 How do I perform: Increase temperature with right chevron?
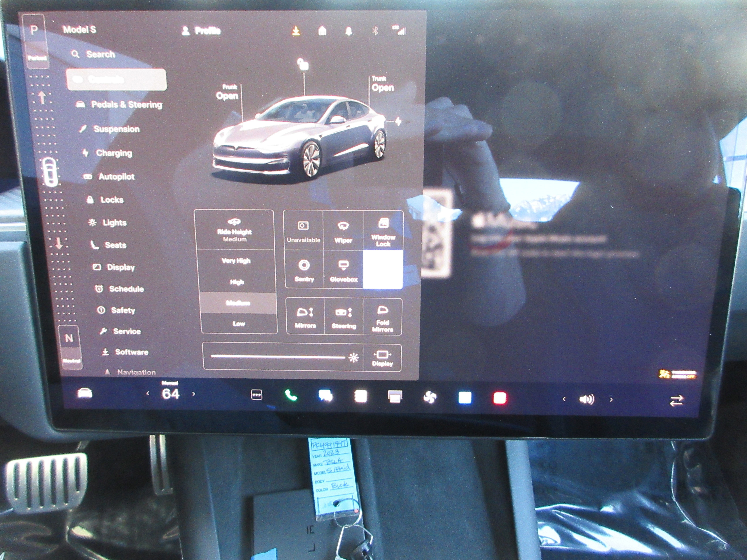click(x=194, y=394)
